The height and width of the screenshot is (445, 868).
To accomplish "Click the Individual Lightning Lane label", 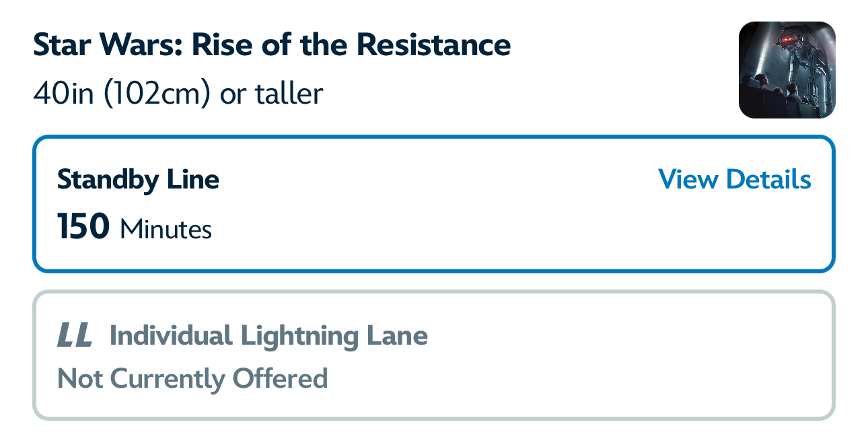I will pyautogui.click(x=268, y=335).
